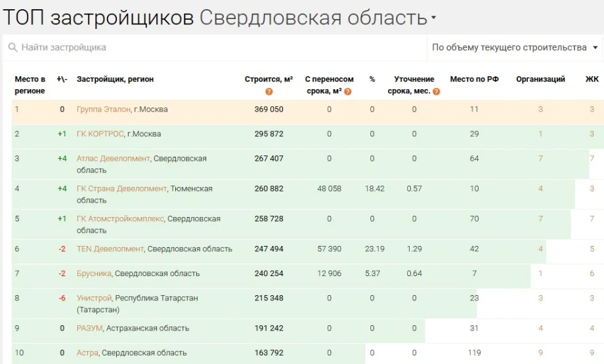Image resolution: width=604 pixels, height=364 pixels.
Task: Open help icon for Строится, м² column
Action: (269, 92)
